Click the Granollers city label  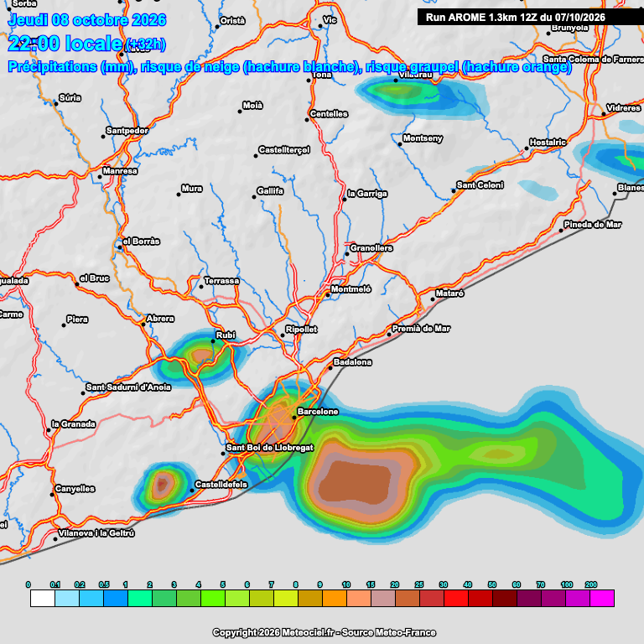(x=371, y=248)
